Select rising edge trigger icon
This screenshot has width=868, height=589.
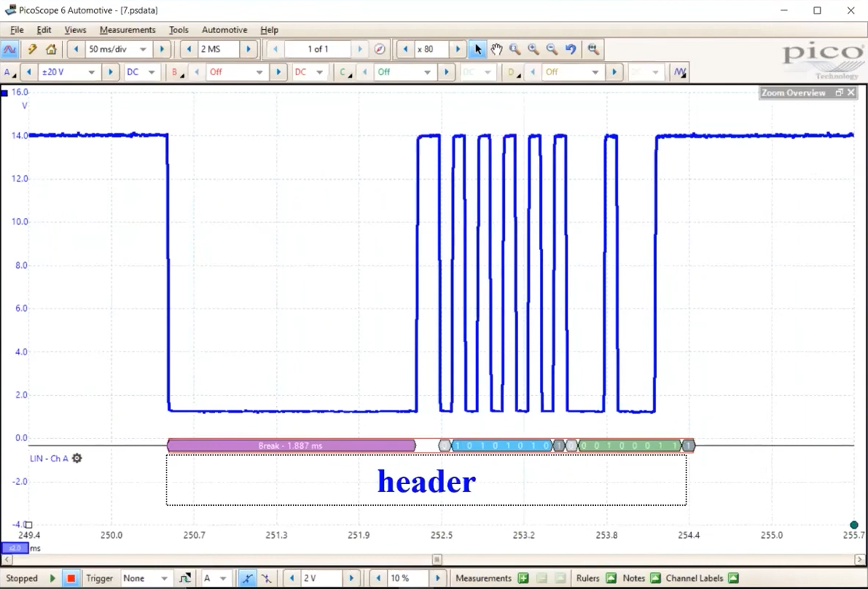[247, 578]
